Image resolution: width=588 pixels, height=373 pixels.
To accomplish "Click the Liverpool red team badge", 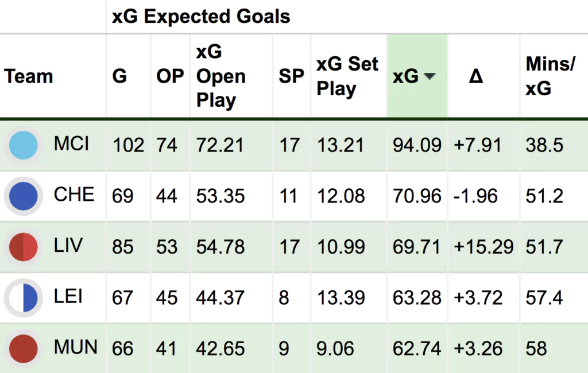I will 23,247.
